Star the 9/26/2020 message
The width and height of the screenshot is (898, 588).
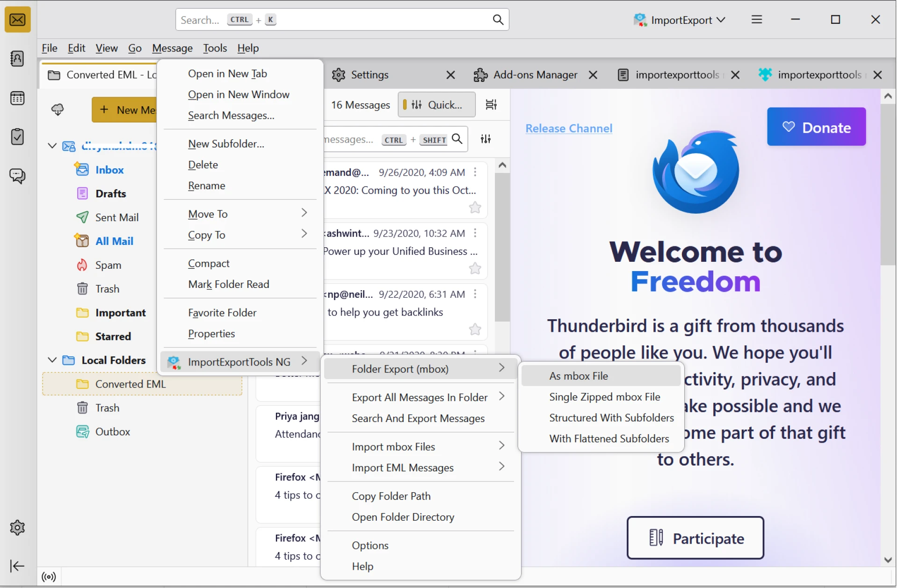tap(475, 208)
